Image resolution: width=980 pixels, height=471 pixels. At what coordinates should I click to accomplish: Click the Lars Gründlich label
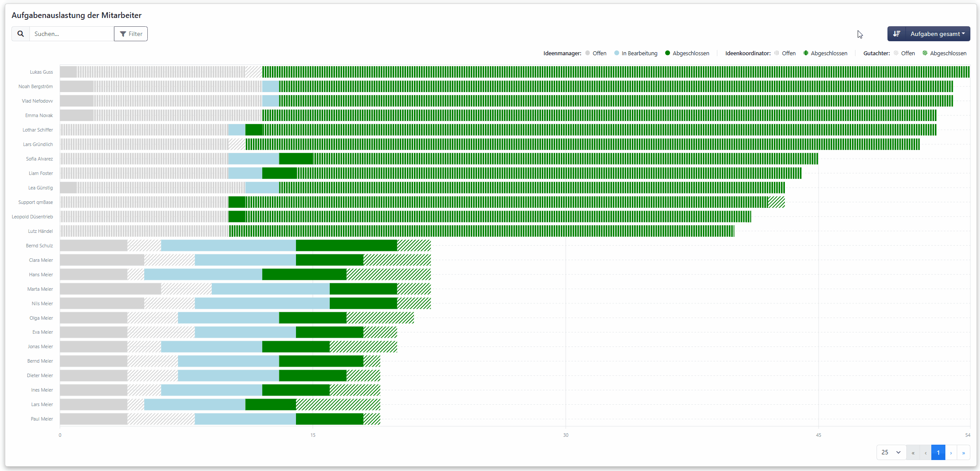coord(38,144)
